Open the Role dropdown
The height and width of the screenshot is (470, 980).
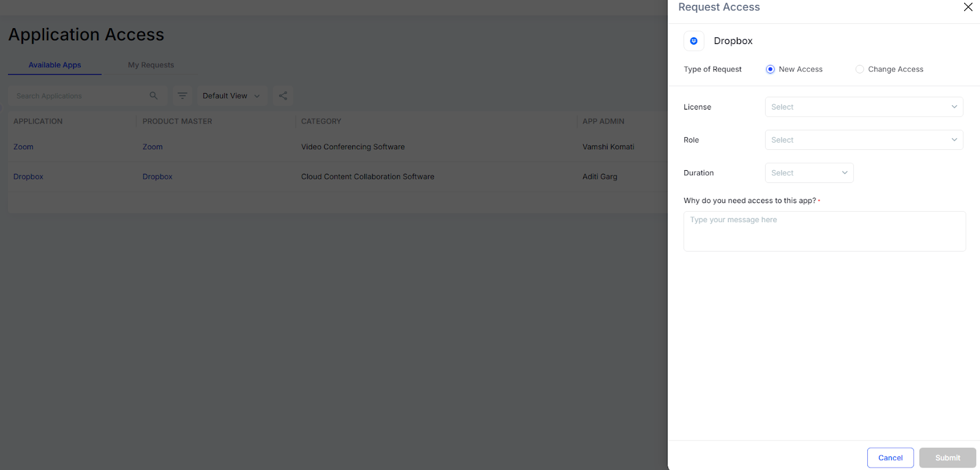864,140
